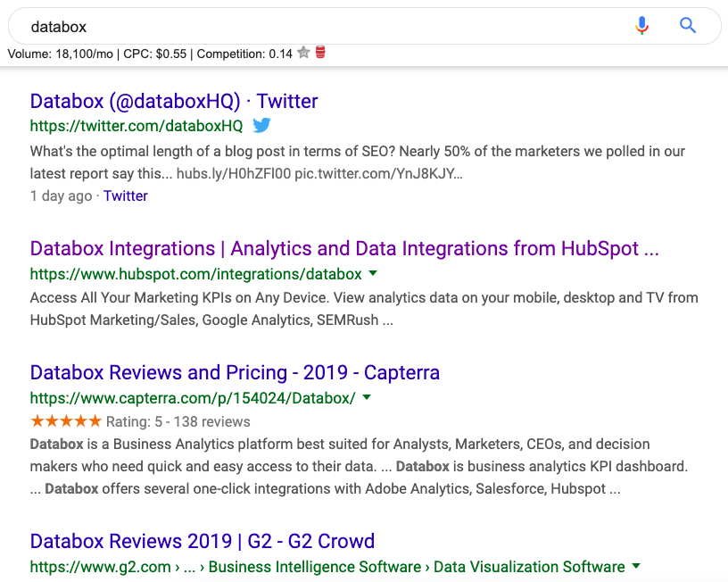The image size is (728, 582).
Task: Click the capterra.com green URL
Action: click(193, 397)
